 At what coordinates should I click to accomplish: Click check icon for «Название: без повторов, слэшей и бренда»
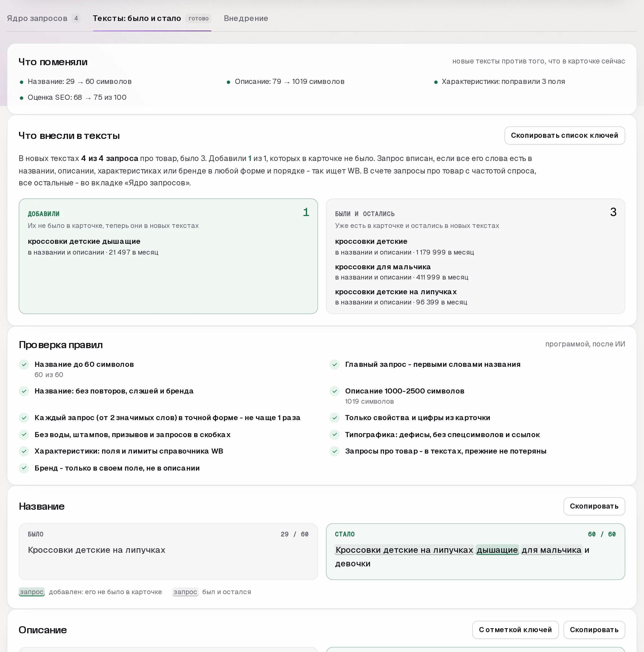tap(24, 391)
